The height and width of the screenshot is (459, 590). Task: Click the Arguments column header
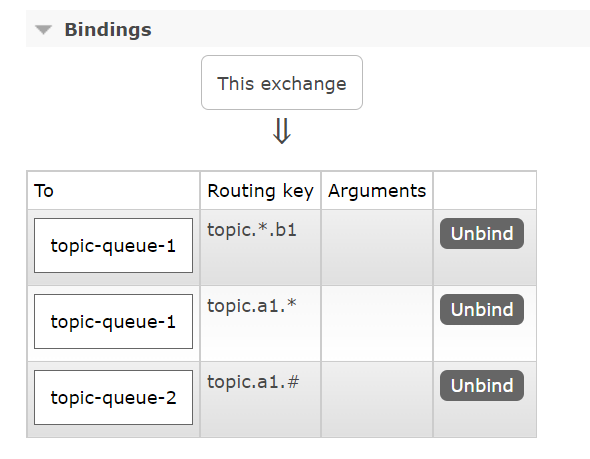click(377, 190)
